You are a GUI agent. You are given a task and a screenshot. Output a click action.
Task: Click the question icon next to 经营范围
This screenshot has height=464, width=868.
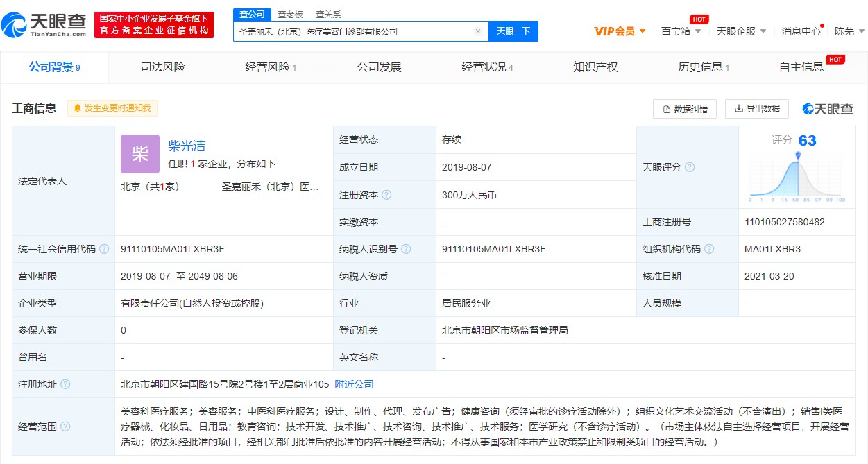tap(65, 427)
